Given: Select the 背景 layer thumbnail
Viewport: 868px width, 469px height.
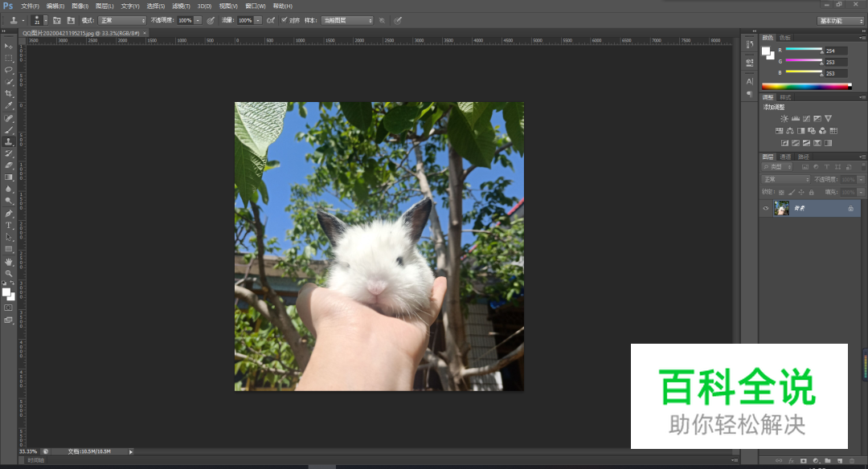Looking at the screenshot, I should (781, 208).
